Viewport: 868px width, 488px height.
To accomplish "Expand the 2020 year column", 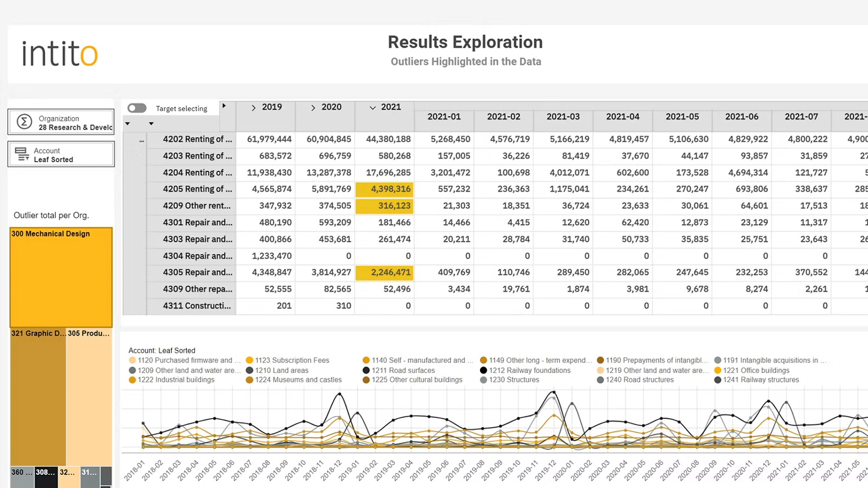I will (313, 108).
